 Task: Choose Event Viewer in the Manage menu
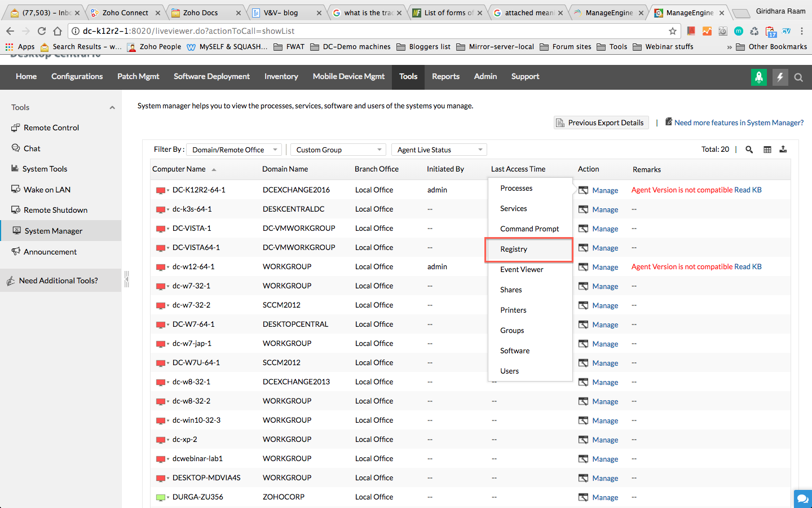(x=530, y=269)
